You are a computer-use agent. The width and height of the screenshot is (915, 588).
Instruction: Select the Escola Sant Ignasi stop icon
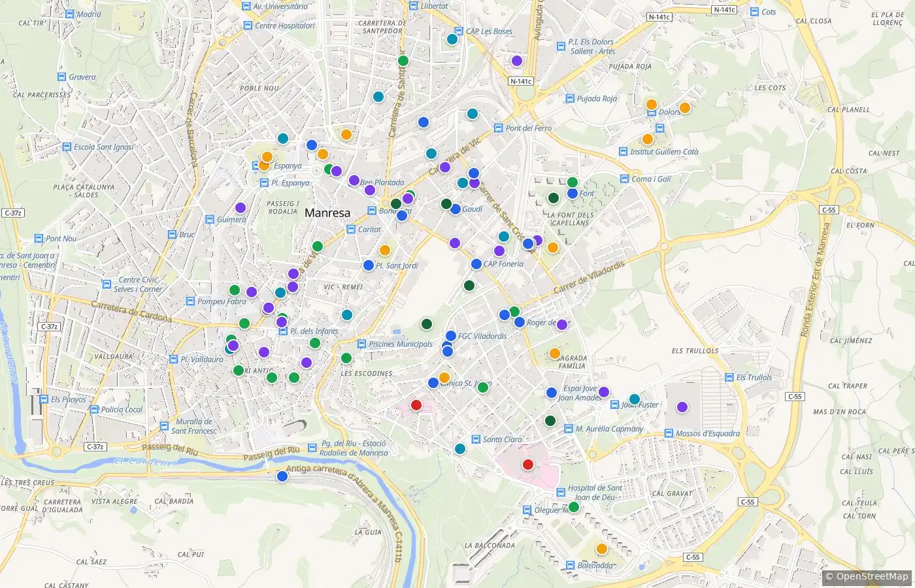tap(67, 147)
